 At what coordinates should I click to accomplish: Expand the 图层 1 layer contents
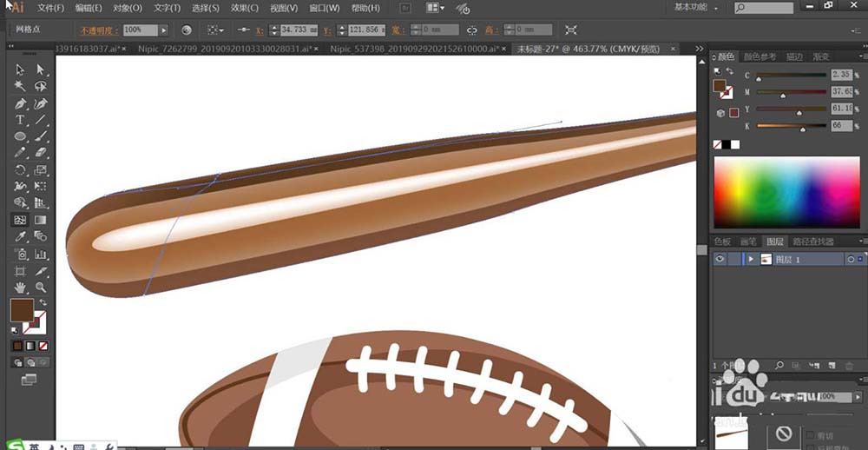[750, 259]
